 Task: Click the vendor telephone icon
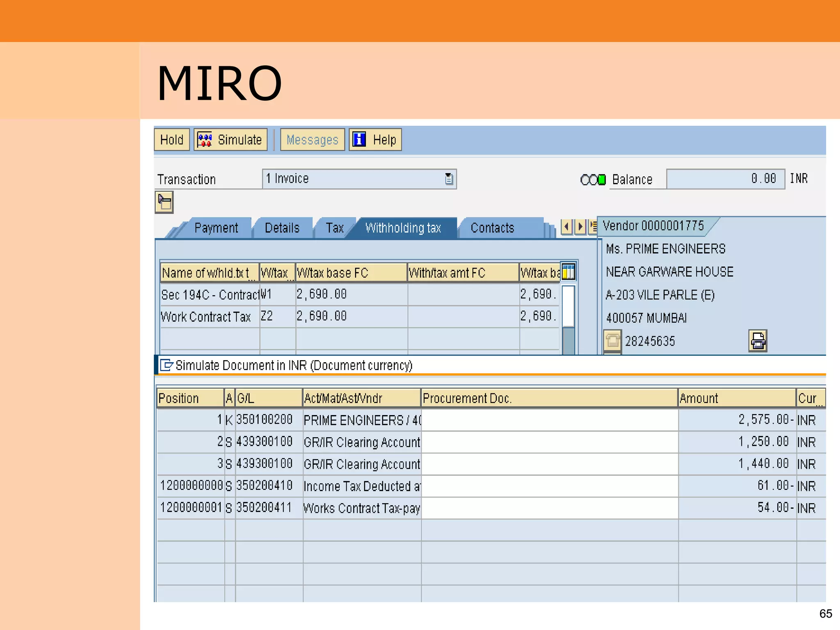pos(613,341)
